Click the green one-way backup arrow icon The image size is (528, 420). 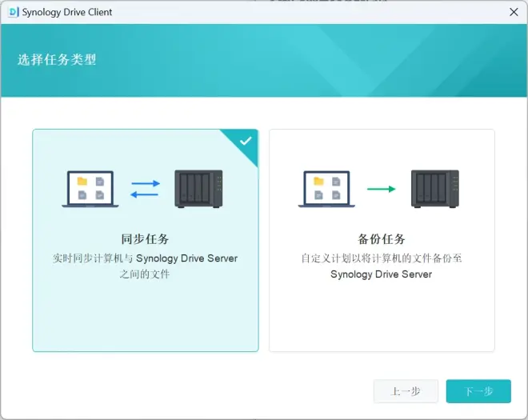[x=381, y=189]
